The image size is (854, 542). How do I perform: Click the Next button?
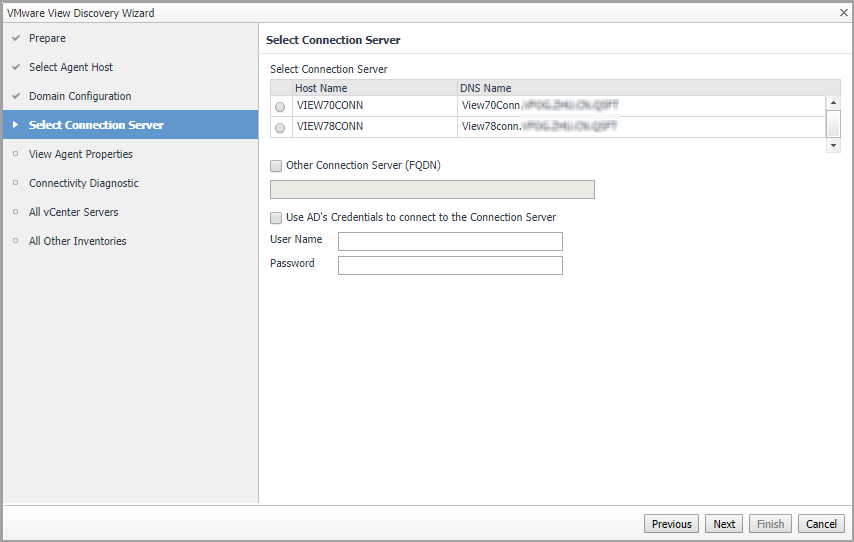(x=724, y=524)
